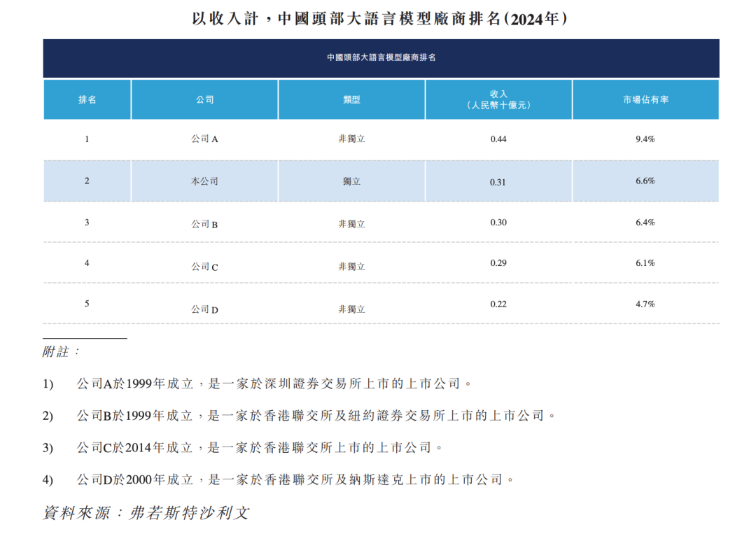Screen dimensions: 756x534
Task: Click the 公司 D cell in row 5
Action: click(x=204, y=309)
